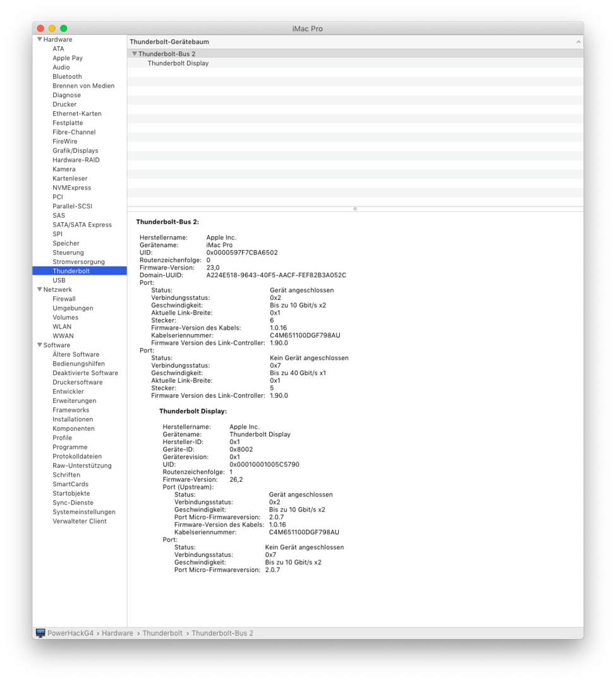Collapse the Netzwerk section triangle
This screenshot has height=682, width=616.
pos(40,289)
